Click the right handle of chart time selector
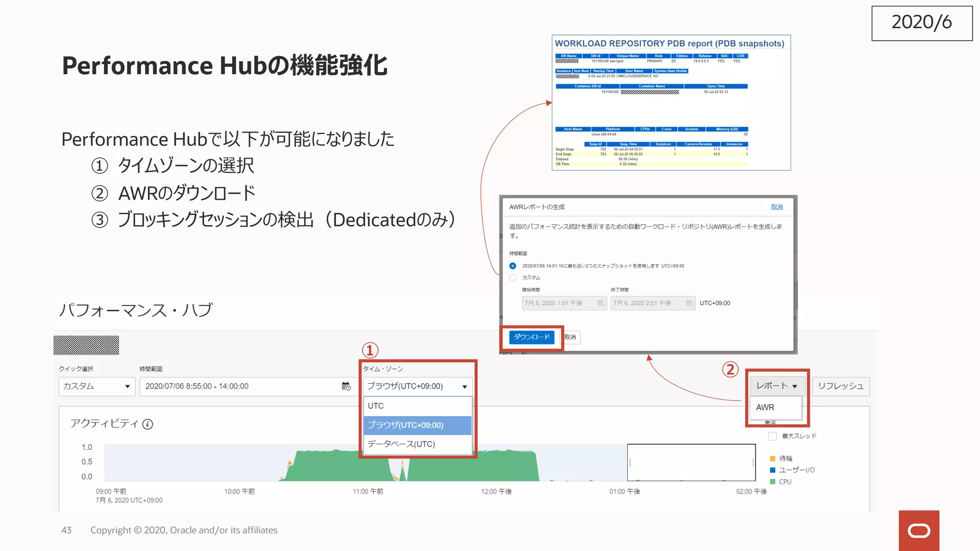The image size is (980, 551). click(753, 463)
